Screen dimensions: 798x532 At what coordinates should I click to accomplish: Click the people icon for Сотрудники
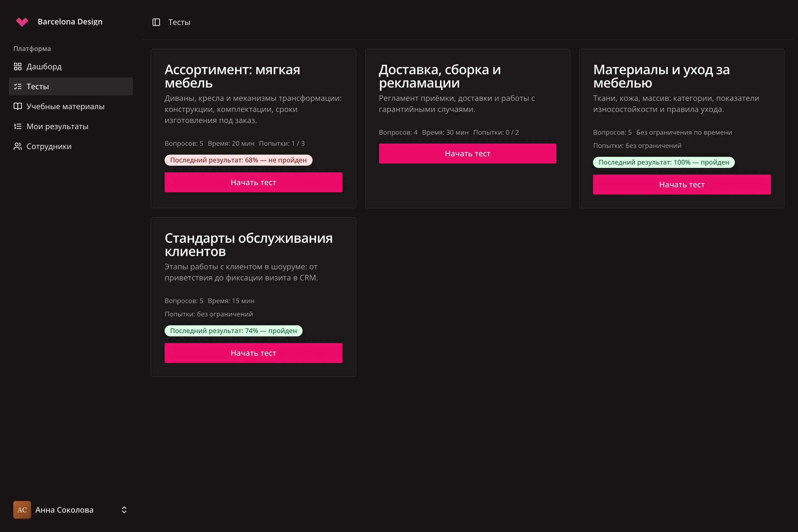coord(18,146)
